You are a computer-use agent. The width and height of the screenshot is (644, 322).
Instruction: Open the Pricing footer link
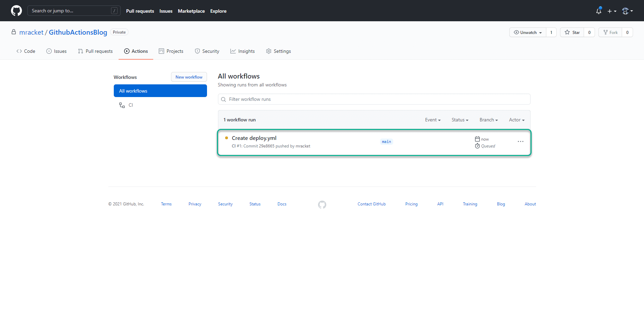tap(411, 204)
